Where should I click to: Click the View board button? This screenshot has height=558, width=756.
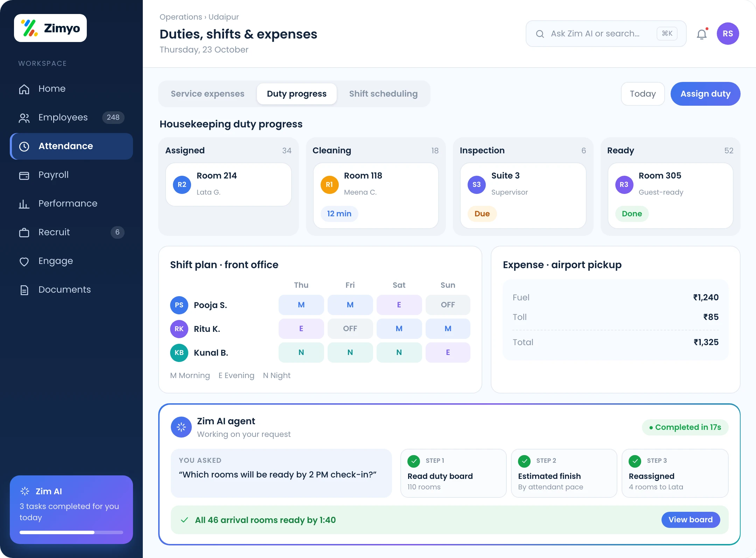[691, 519]
